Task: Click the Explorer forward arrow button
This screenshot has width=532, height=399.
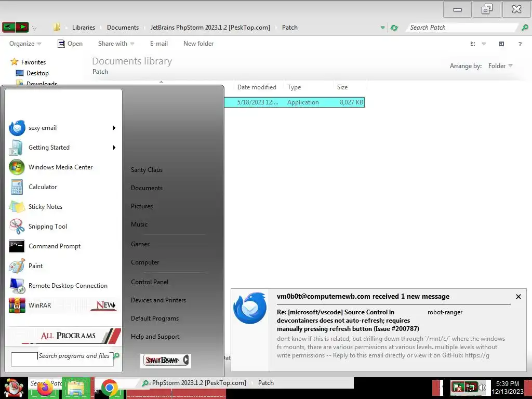Action: pos(22,27)
